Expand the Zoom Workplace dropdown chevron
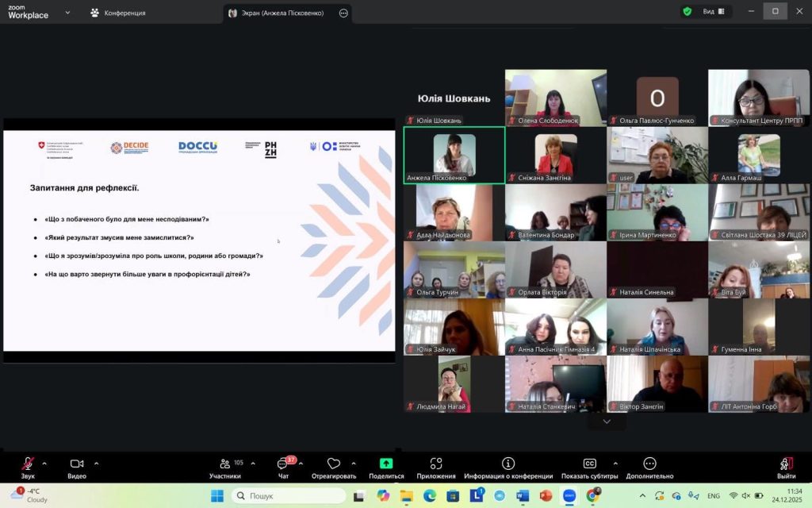The height and width of the screenshot is (508, 812). (x=67, y=13)
